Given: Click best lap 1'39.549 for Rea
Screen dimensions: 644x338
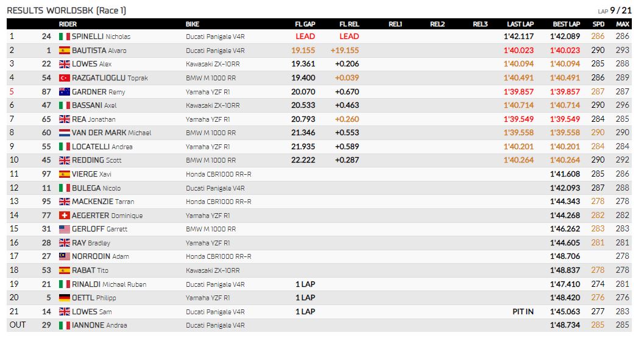Looking at the screenshot, I should tap(565, 119).
